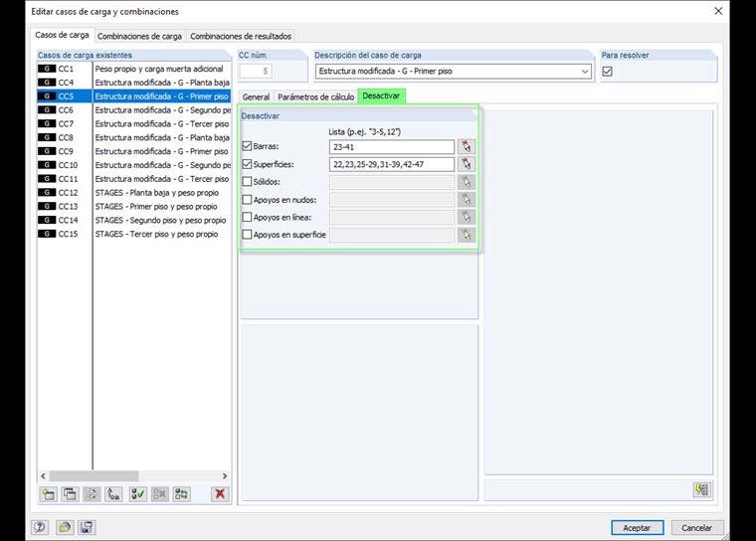The height and width of the screenshot is (541, 756).
Task: Select CC4 Estructura modificada Planta baja
Action: 134,83
